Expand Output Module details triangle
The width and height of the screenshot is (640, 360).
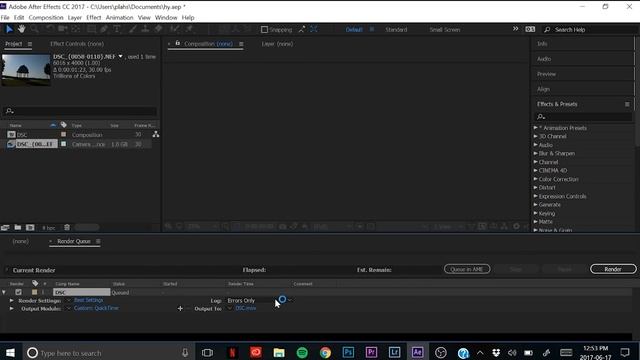[x=11, y=309]
